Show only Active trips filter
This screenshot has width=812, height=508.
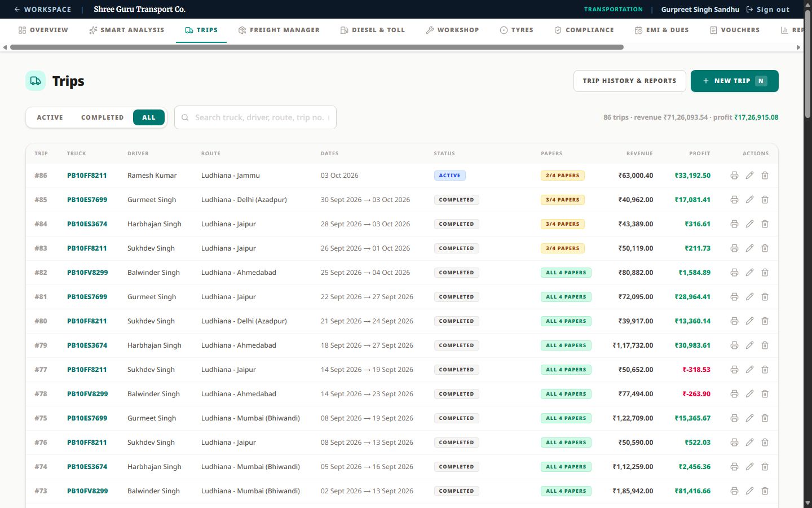pos(50,117)
